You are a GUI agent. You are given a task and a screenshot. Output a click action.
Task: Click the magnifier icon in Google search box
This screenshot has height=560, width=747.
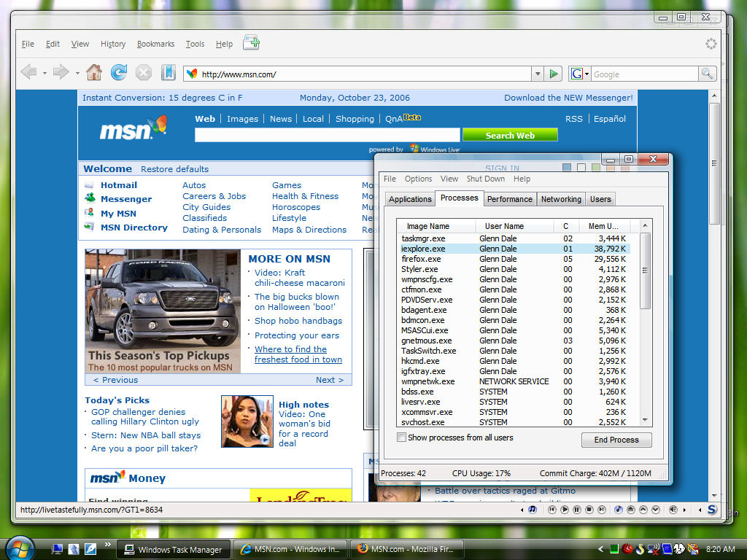pos(706,74)
